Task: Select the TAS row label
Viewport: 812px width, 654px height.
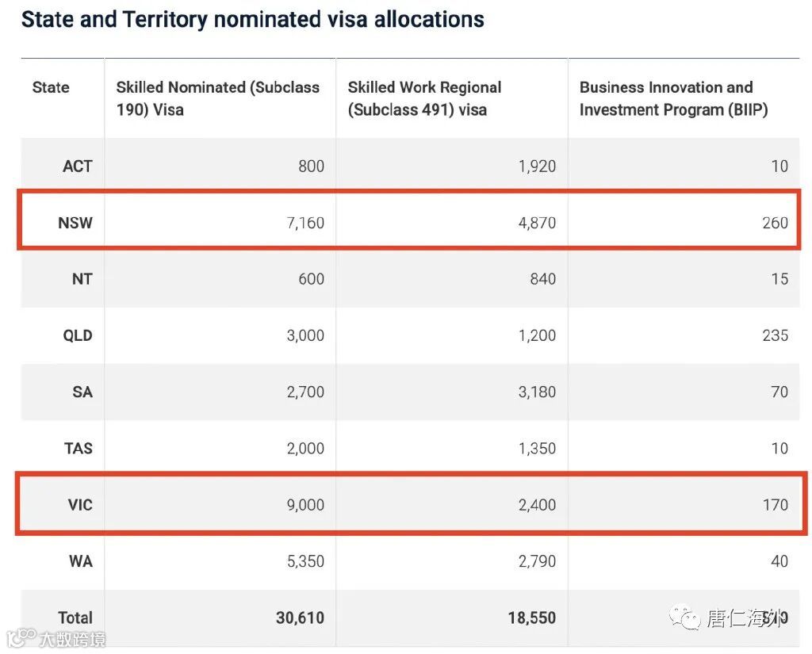Action: click(x=79, y=448)
